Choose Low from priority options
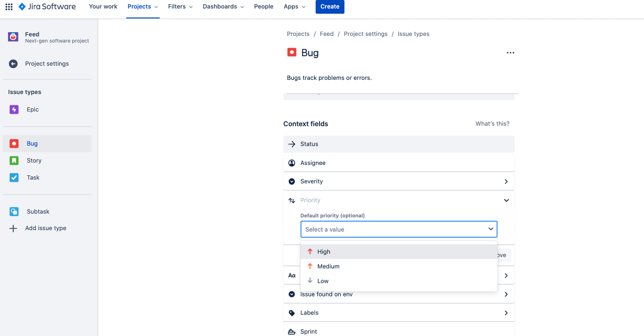Screen dimensions: 644x336 399,281
